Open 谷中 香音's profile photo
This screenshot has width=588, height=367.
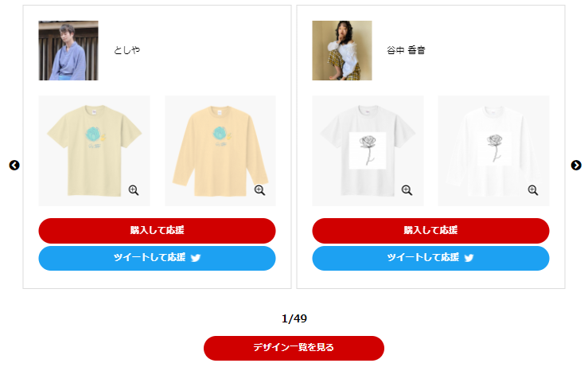pos(342,50)
